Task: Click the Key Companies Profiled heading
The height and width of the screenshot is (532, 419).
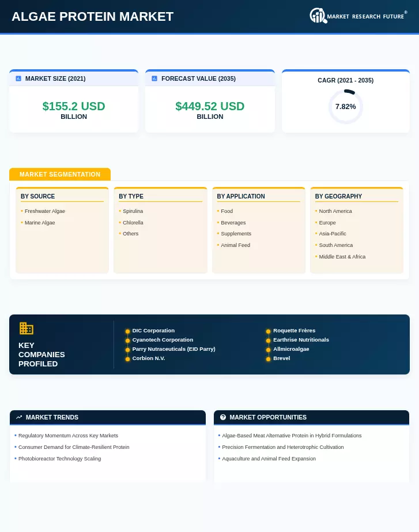Action: click(x=41, y=354)
